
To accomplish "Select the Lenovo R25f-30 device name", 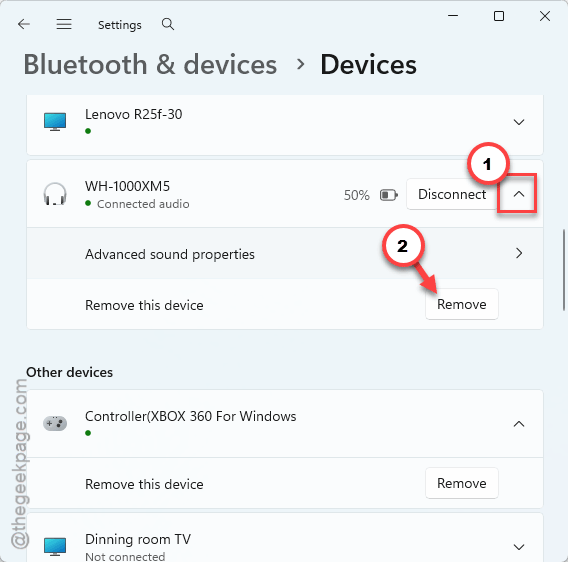I will pyautogui.click(x=133, y=115).
